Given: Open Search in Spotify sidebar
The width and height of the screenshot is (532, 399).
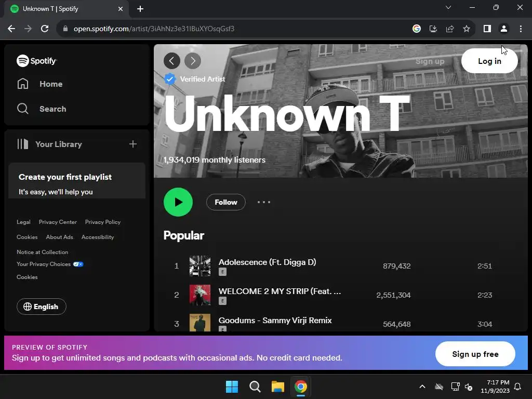Looking at the screenshot, I should [42, 109].
